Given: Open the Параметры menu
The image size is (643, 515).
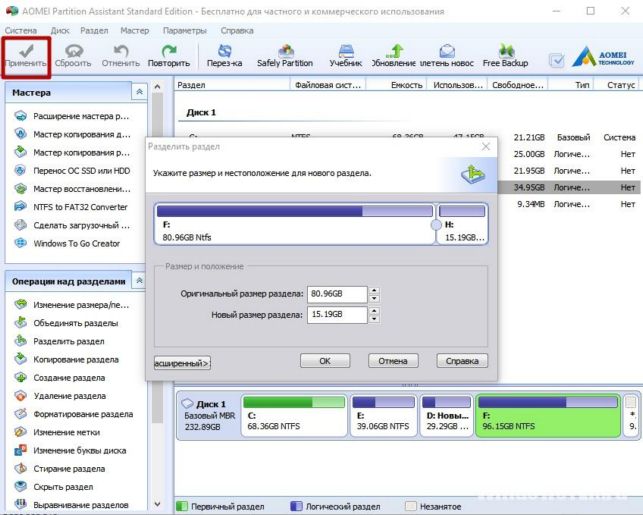Looking at the screenshot, I should 185,30.
